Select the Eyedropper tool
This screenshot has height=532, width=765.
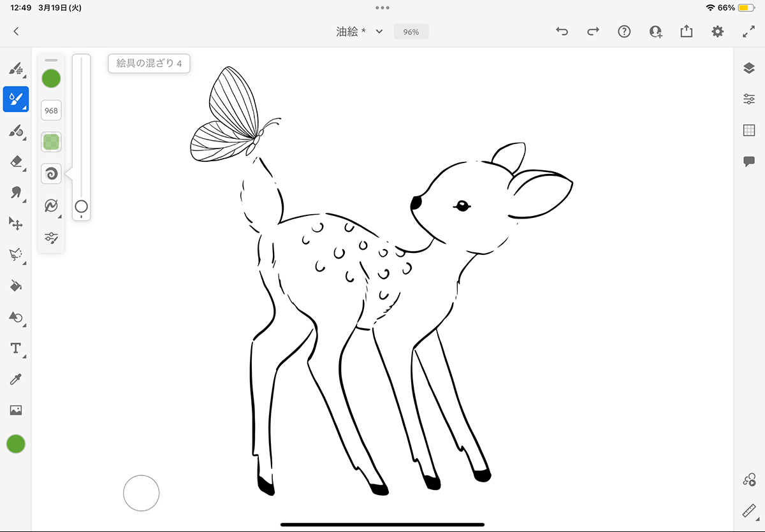point(16,380)
